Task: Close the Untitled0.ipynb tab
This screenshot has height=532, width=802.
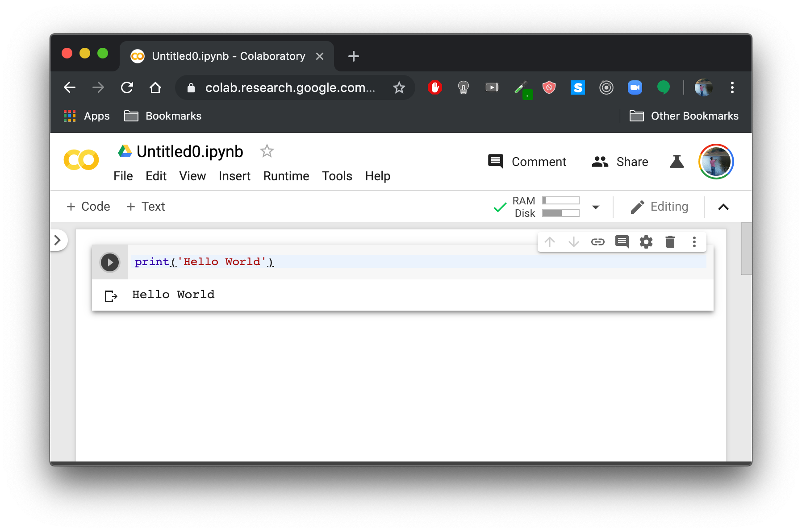Action: tap(320, 56)
